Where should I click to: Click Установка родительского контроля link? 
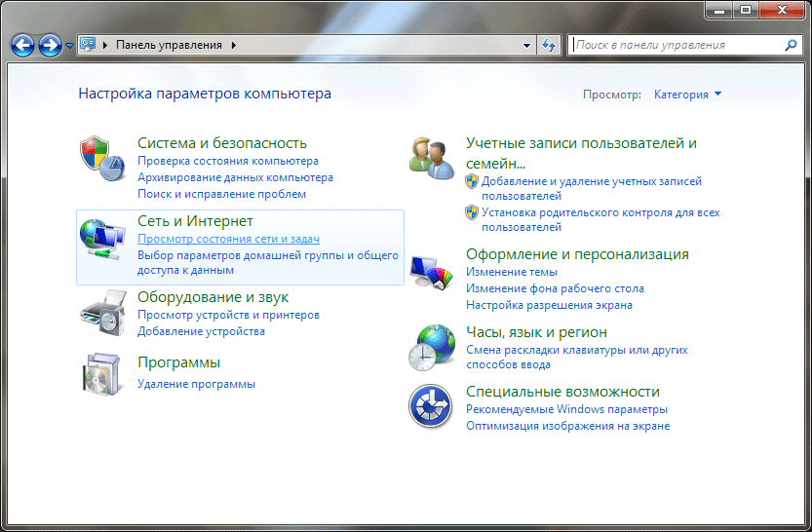(600, 219)
